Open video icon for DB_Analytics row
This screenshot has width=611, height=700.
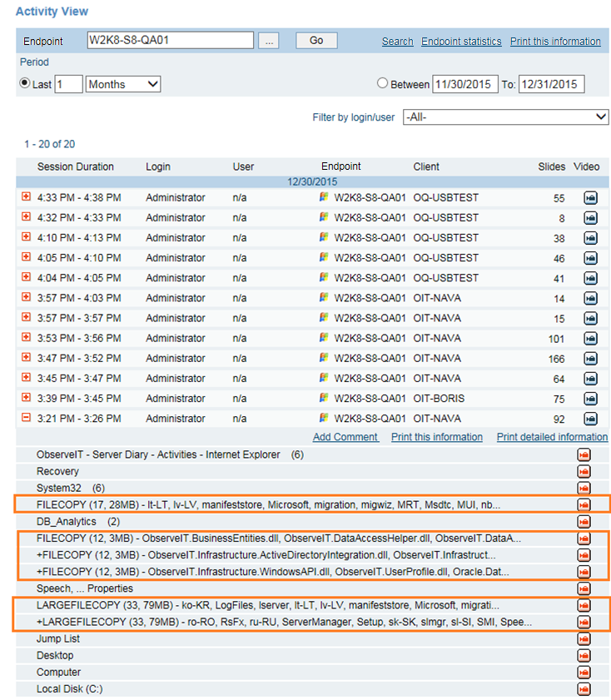click(x=584, y=522)
